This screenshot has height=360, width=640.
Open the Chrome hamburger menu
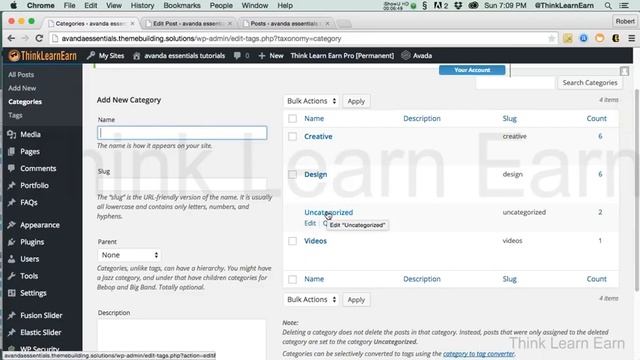[631, 38]
